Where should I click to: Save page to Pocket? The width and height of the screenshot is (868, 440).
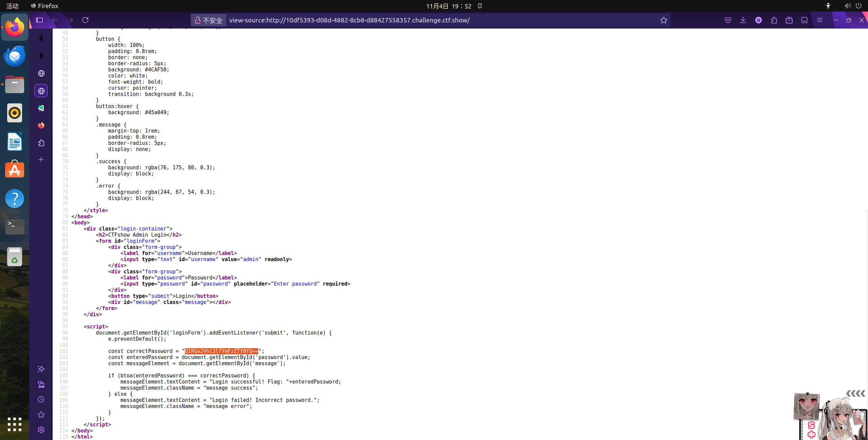pyautogui.click(x=728, y=20)
